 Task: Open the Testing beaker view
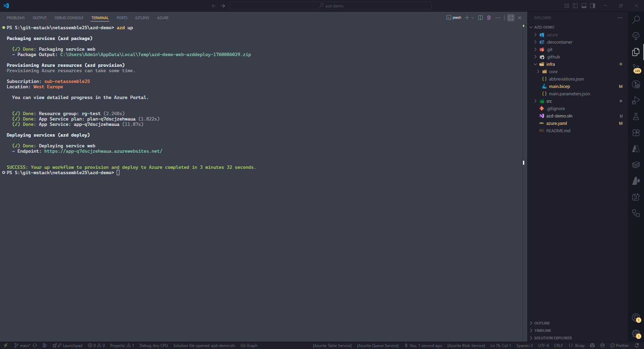pos(636,116)
